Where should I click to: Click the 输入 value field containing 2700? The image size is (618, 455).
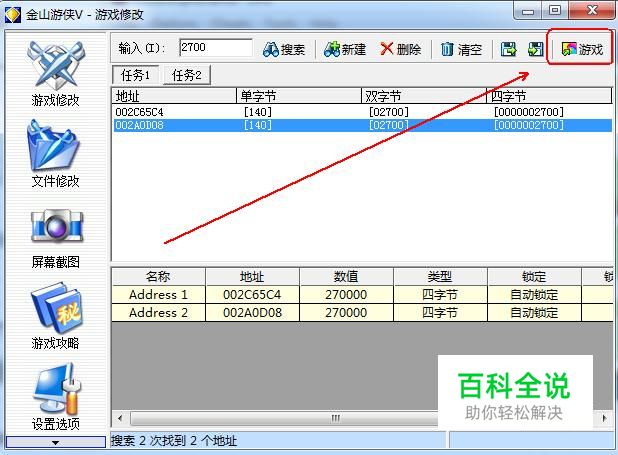click(x=216, y=48)
